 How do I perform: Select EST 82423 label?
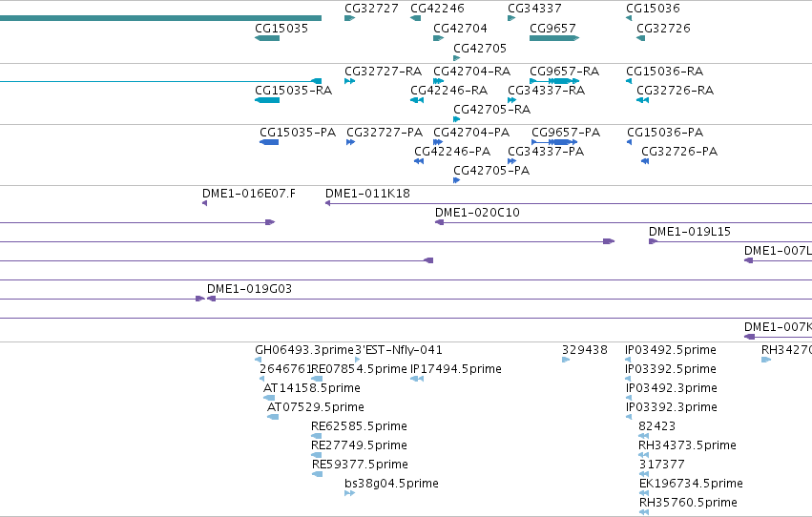(656, 427)
